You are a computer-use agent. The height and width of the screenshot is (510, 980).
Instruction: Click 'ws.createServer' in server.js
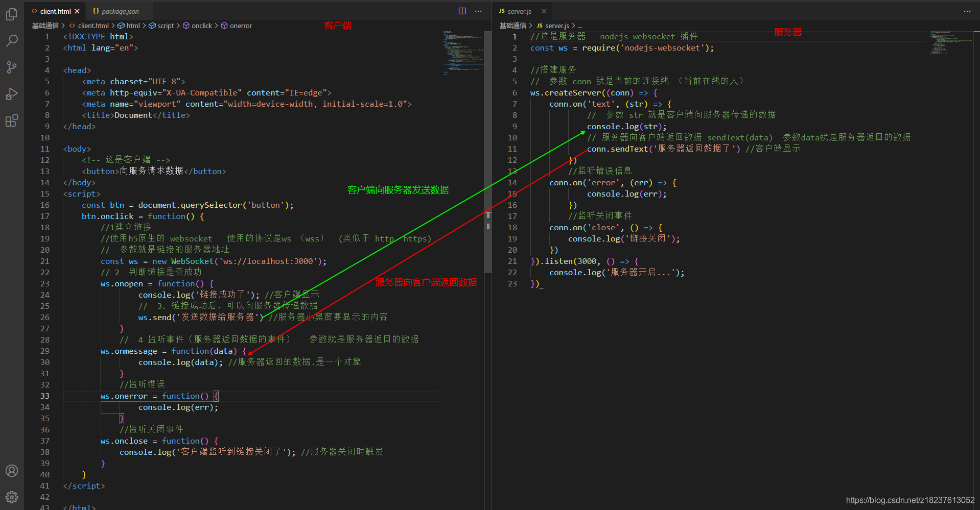(566, 93)
